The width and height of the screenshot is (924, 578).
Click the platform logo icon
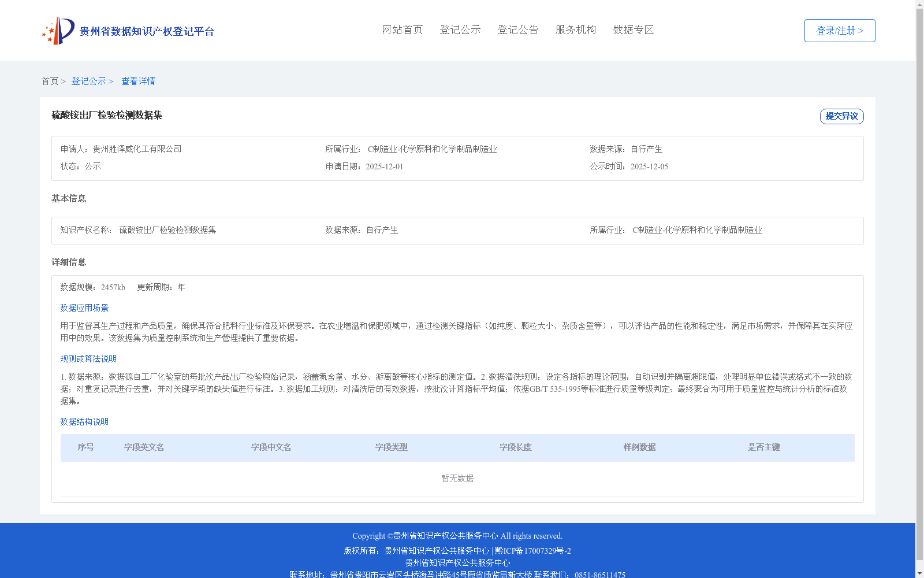(57, 30)
